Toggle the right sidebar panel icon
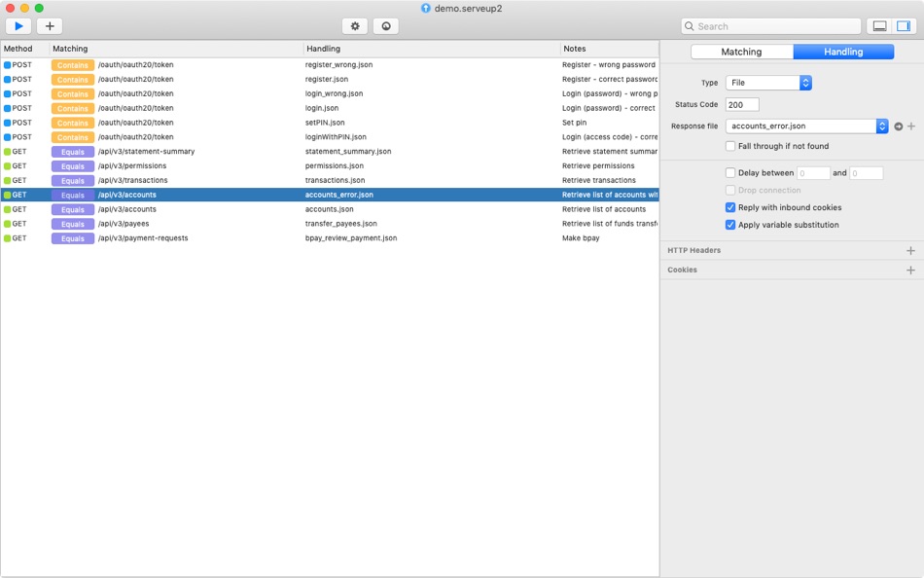924x578 pixels. [x=904, y=26]
